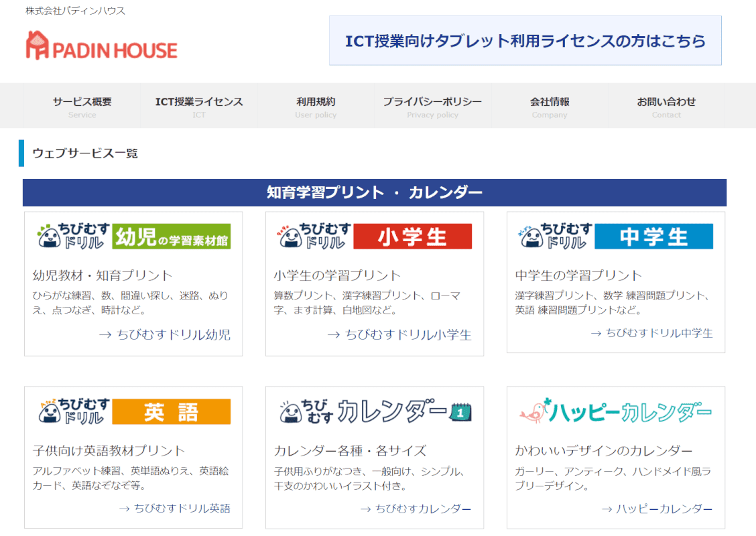Click the PADIN HOUSE logo
Screen dimensions: 756x536
click(101, 46)
